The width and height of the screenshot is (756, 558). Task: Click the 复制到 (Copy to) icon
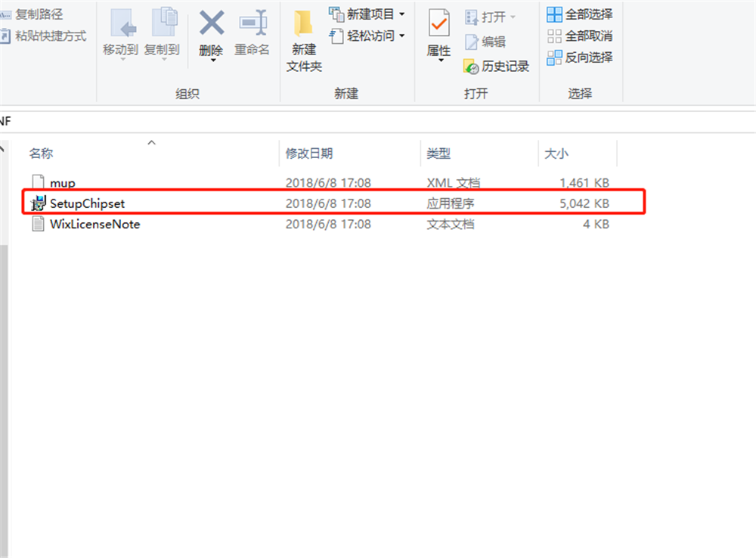click(162, 34)
